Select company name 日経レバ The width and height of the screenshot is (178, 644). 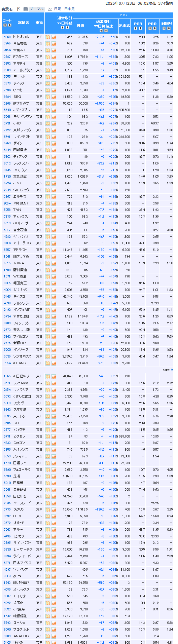point(19,463)
